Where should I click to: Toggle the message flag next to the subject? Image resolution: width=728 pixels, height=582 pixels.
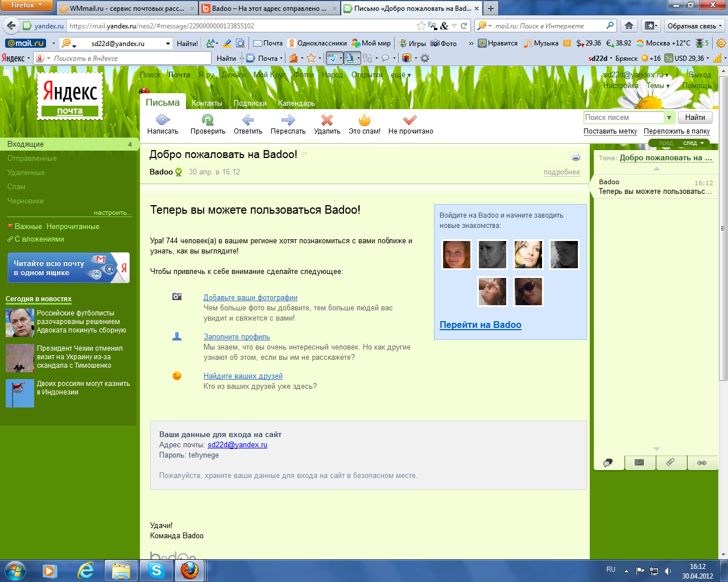coord(305,155)
